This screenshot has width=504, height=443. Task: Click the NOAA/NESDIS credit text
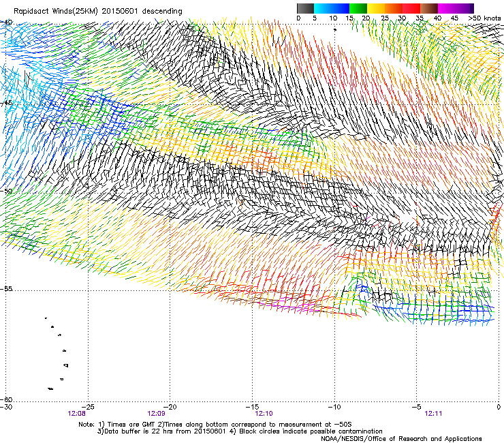tap(401, 439)
